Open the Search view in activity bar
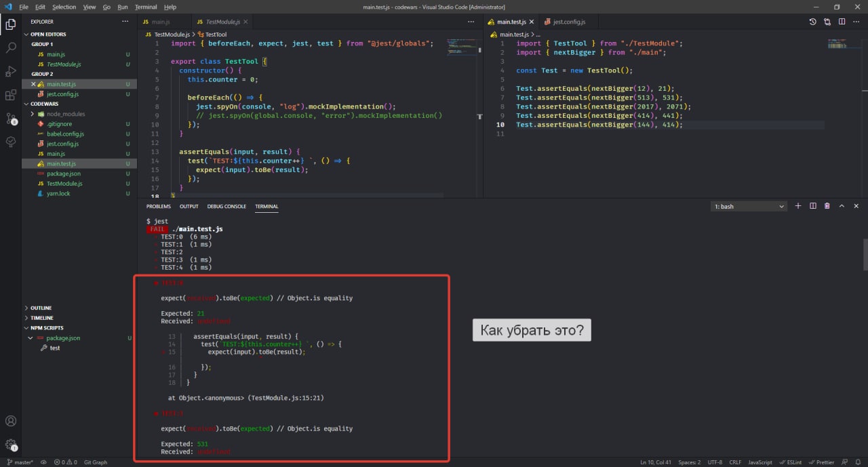 pyautogui.click(x=11, y=48)
